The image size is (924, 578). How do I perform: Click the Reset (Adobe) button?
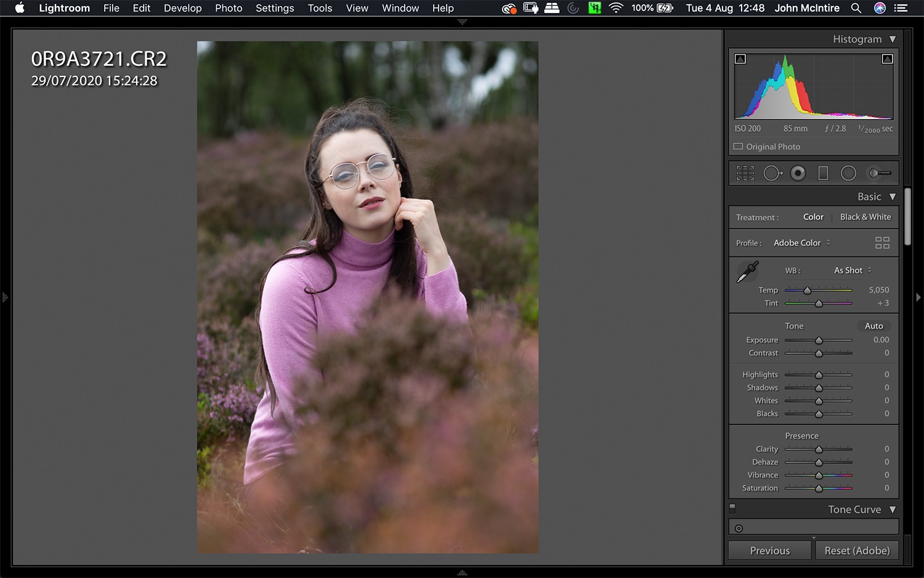tap(857, 550)
